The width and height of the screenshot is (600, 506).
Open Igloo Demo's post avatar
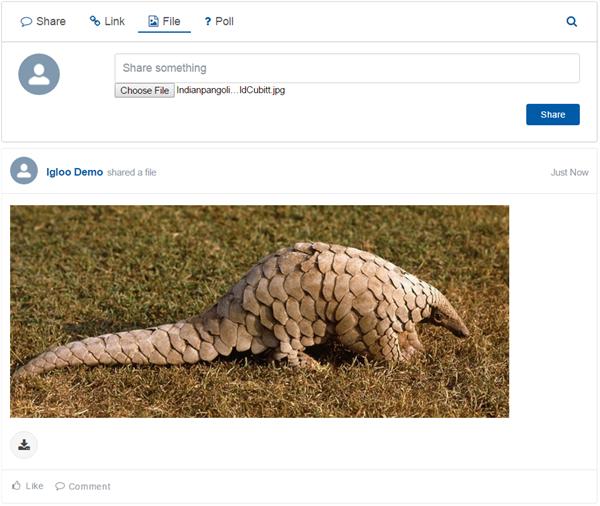click(x=24, y=171)
